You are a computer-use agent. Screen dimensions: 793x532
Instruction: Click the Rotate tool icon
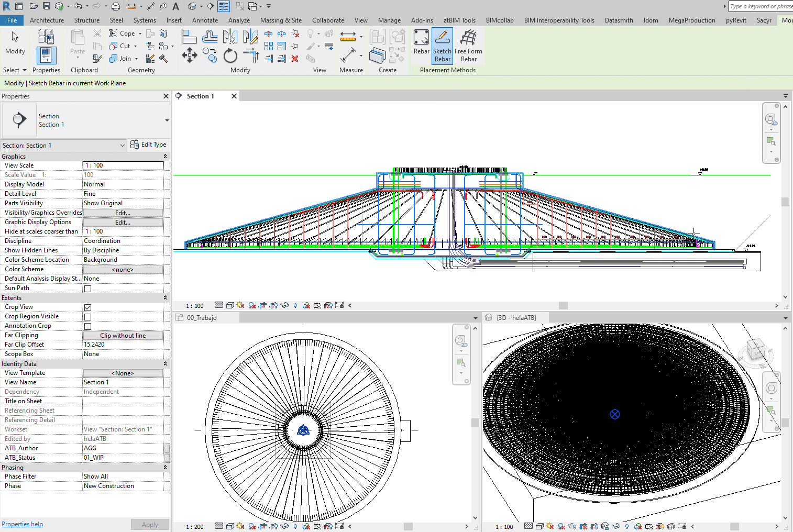click(x=230, y=56)
